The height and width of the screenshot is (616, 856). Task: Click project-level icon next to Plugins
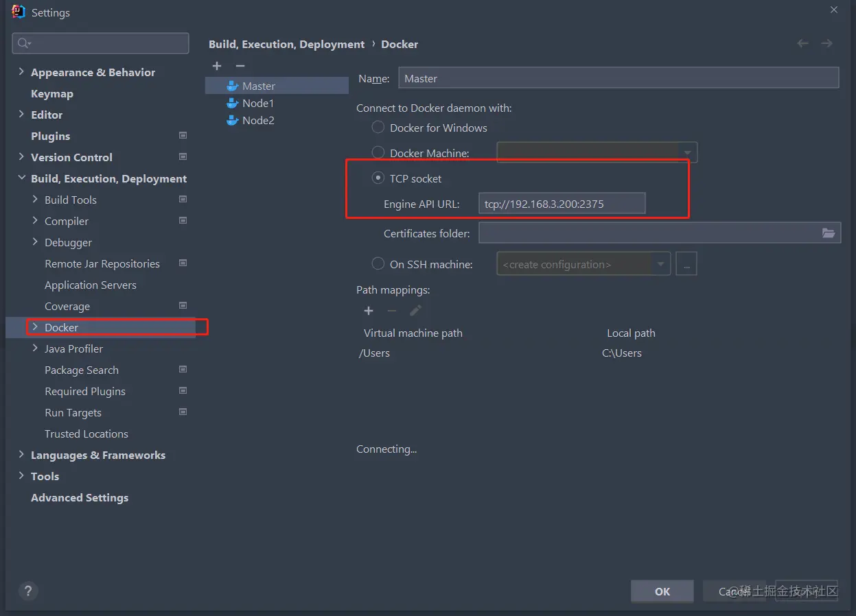click(183, 135)
